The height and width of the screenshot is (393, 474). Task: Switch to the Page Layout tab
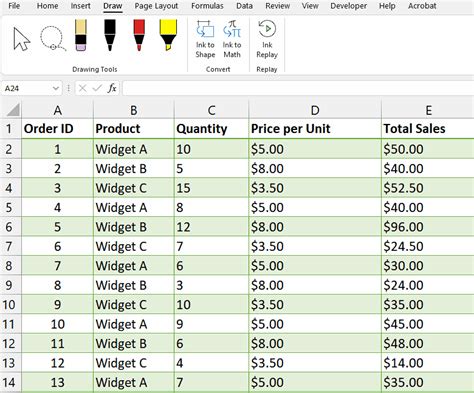(x=156, y=6)
